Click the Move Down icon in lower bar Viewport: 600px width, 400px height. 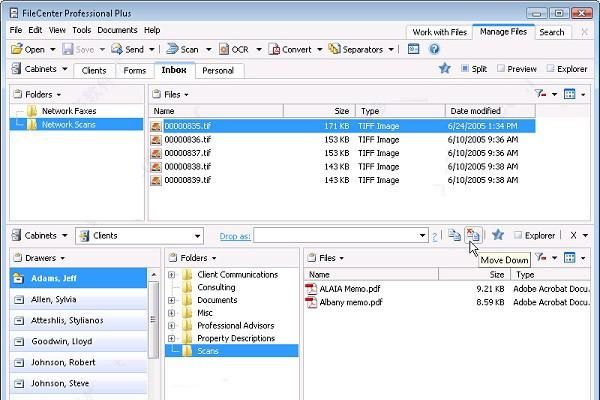point(473,235)
